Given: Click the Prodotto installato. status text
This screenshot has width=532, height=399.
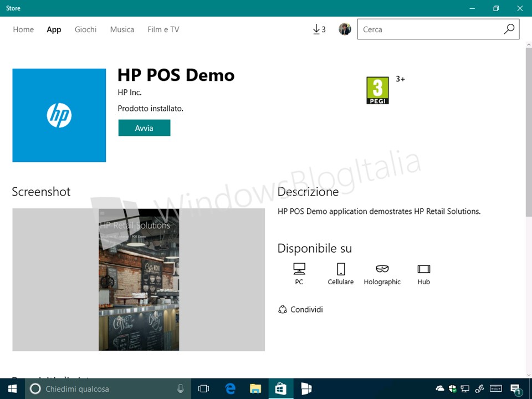Looking at the screenshot, I should pos(151,109).
